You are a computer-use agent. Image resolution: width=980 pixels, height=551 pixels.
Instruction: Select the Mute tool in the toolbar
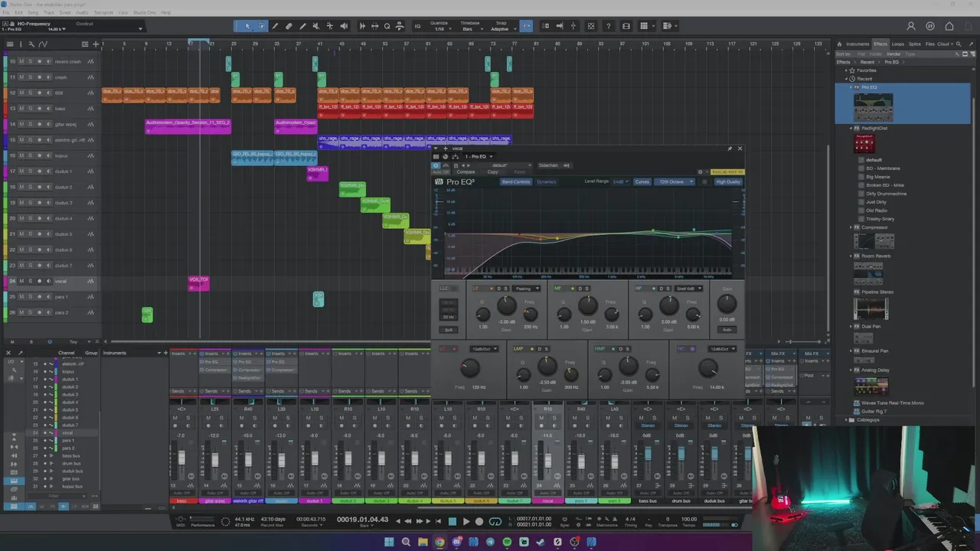click(x=316, y=26)
